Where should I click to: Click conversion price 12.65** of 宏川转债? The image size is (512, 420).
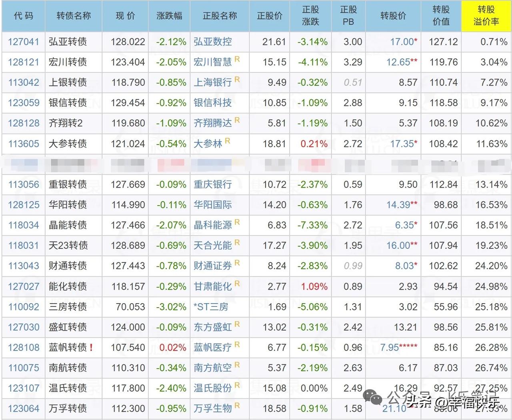(x=402, y=62)
